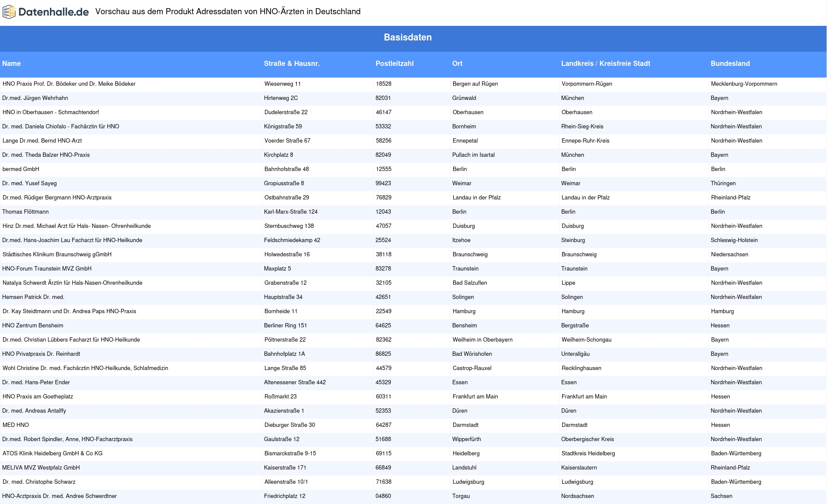The height and width of the screenshot is (504, 827).
Task: Select name MED HNO
Action: [16, 425]
